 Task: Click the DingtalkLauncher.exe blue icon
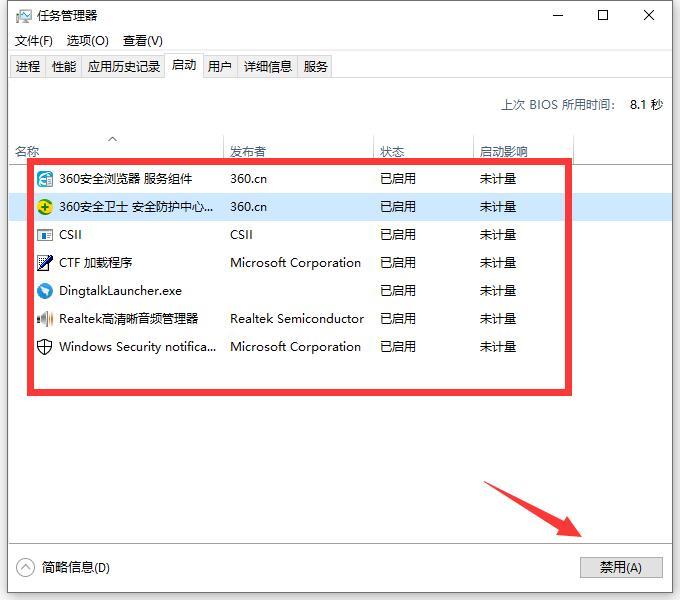pyautogui.click(x=45, y=291)
